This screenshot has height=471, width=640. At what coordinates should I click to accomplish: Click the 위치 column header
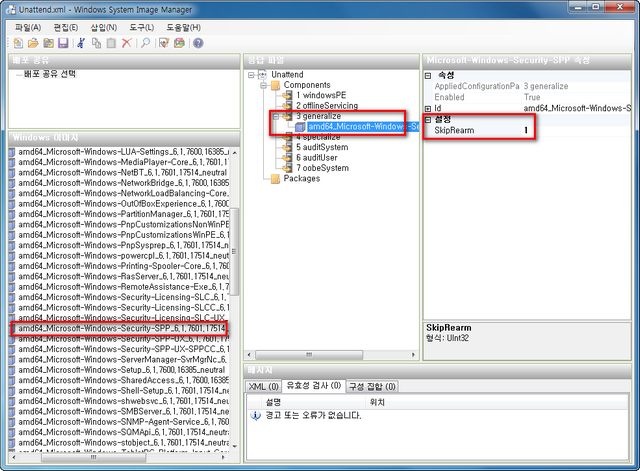coord(497,402)
